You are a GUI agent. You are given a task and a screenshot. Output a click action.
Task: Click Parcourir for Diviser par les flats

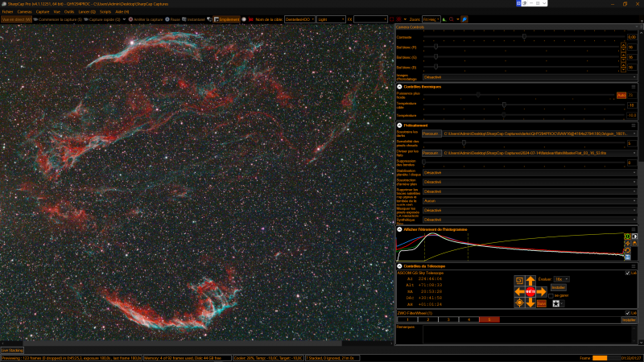pyautogui.click(x=431, y=153)
